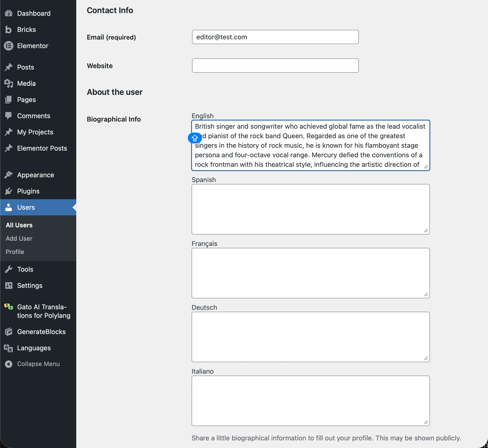Viewport: 488px width, 448px height.
Task: Go to the All Users link
Action: [19, 225]
